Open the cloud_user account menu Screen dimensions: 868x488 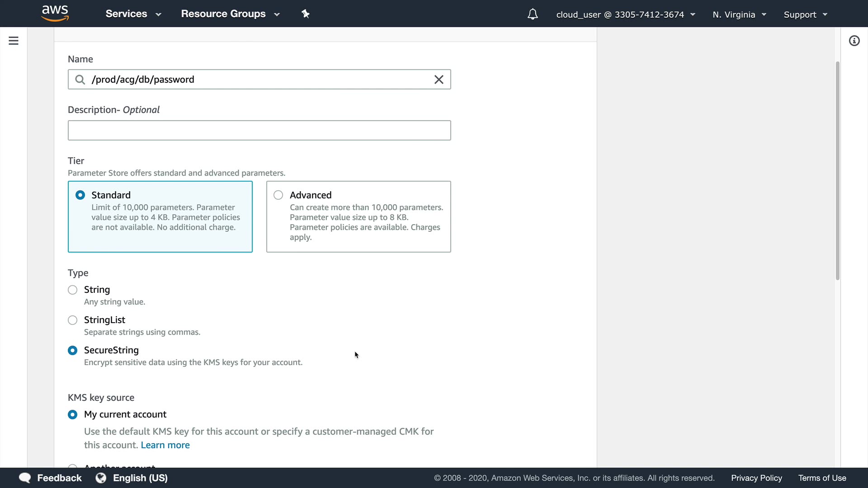(625, 14)
